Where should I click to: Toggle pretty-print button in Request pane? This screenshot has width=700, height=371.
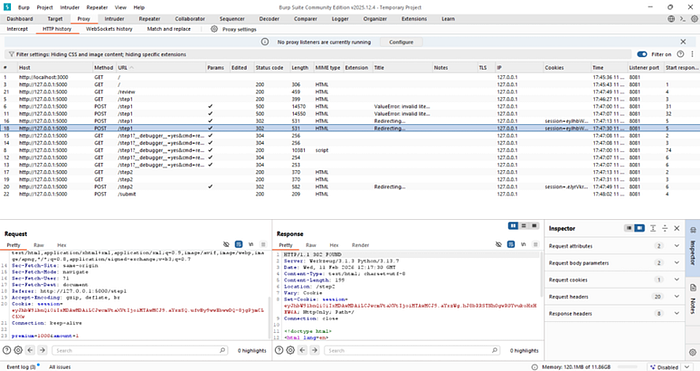coord(239,244)
